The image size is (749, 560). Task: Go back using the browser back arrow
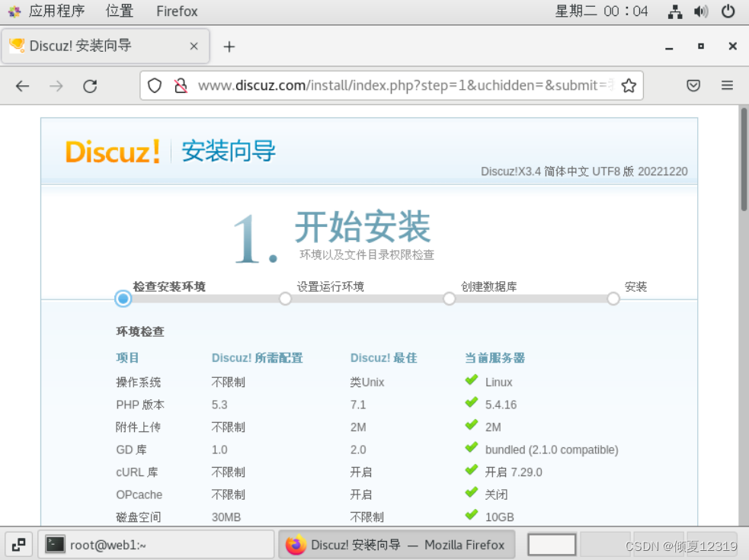click(22, 86)
